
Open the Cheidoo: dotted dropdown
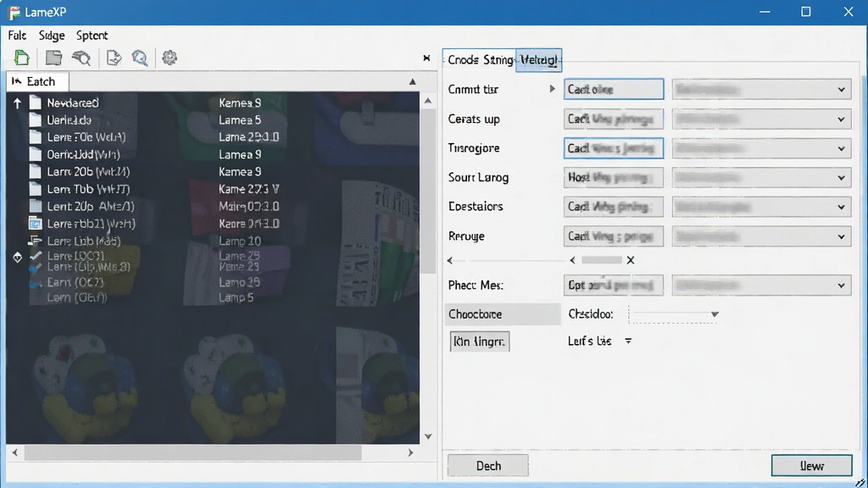[674, 314]
